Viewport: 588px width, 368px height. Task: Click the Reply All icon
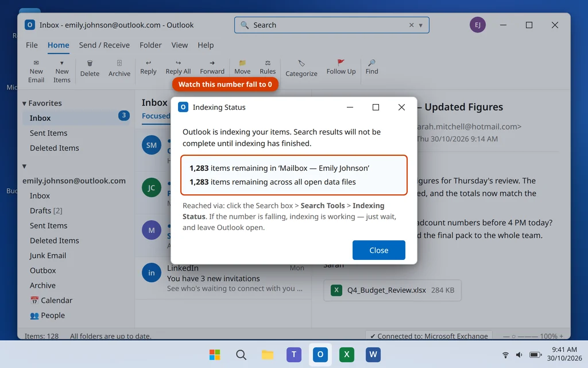[178, 63]
